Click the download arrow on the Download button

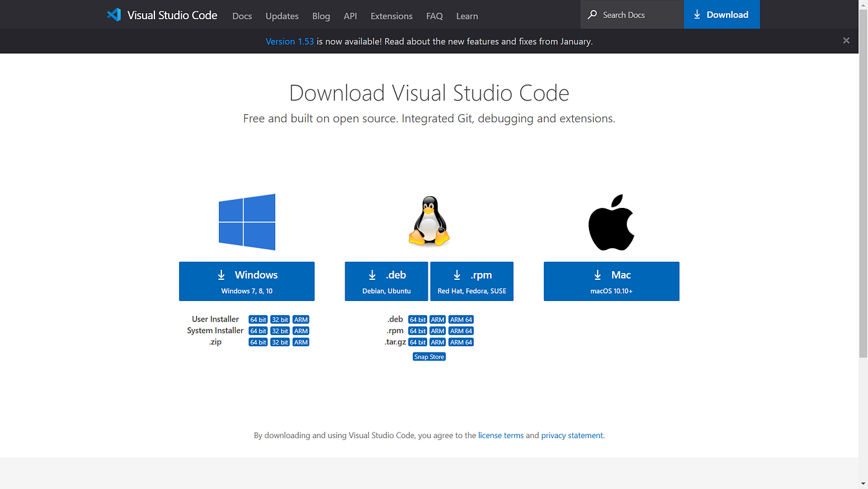click(697, 14)
